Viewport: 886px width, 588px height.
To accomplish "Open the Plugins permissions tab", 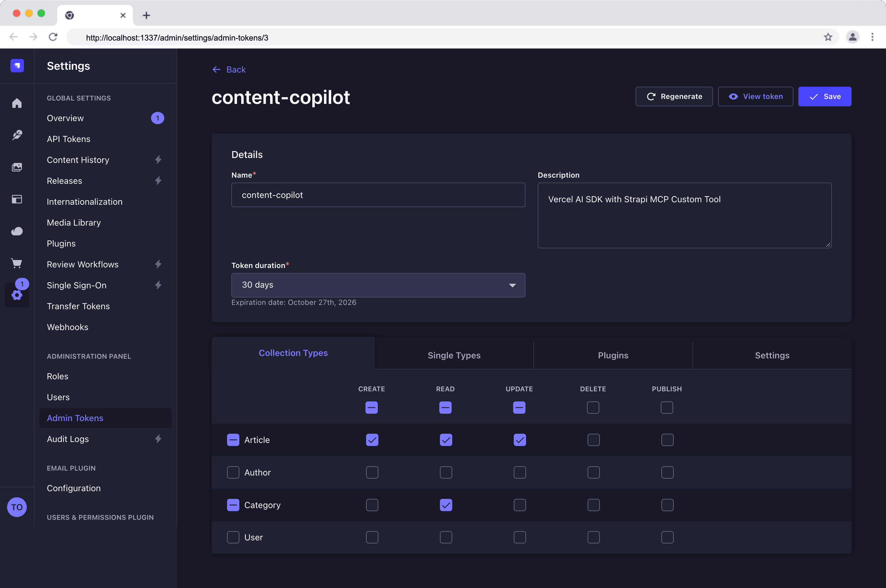I will coord(613,355).
